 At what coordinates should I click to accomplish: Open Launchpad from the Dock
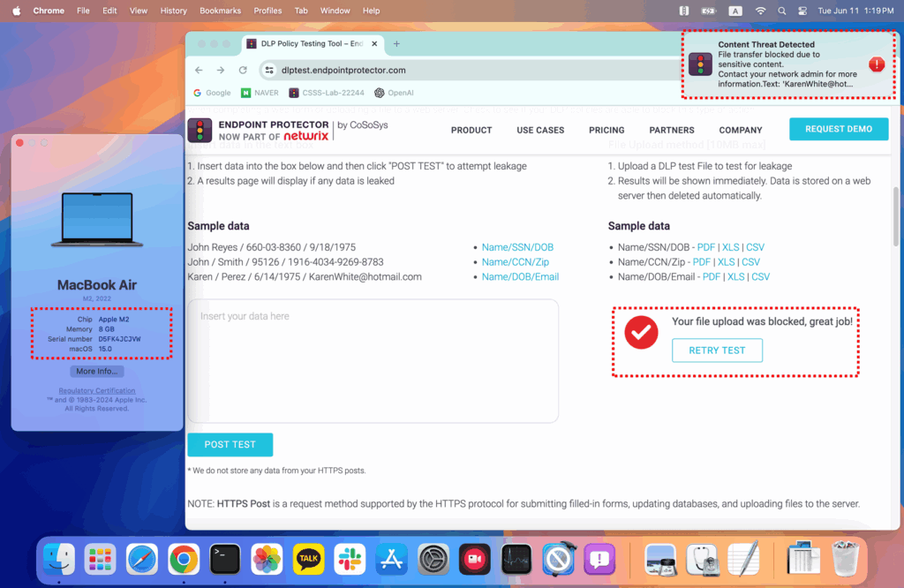101,559
